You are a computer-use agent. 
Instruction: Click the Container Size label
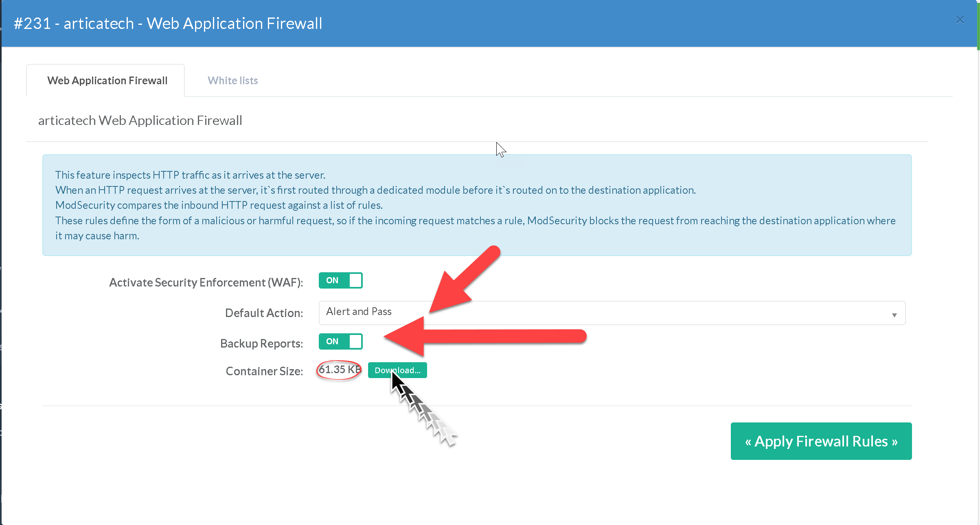point(264,371)
